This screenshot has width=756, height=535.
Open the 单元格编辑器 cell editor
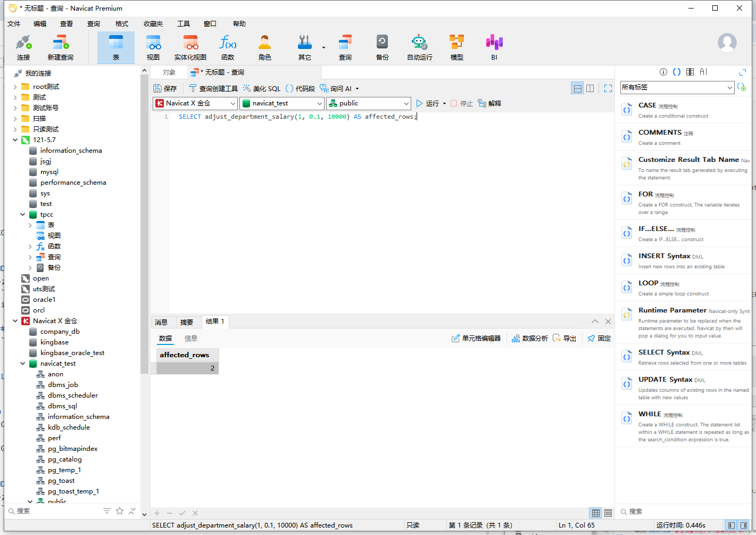(x=476, y=338)
